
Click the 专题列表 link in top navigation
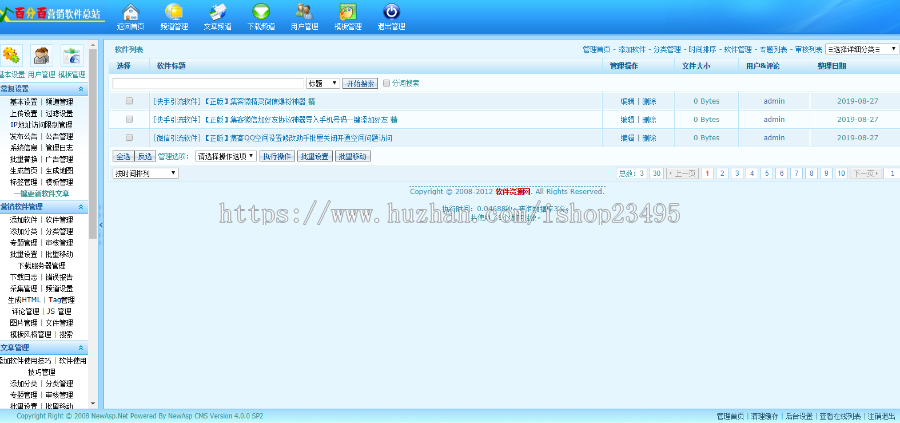tap(773, 50)
